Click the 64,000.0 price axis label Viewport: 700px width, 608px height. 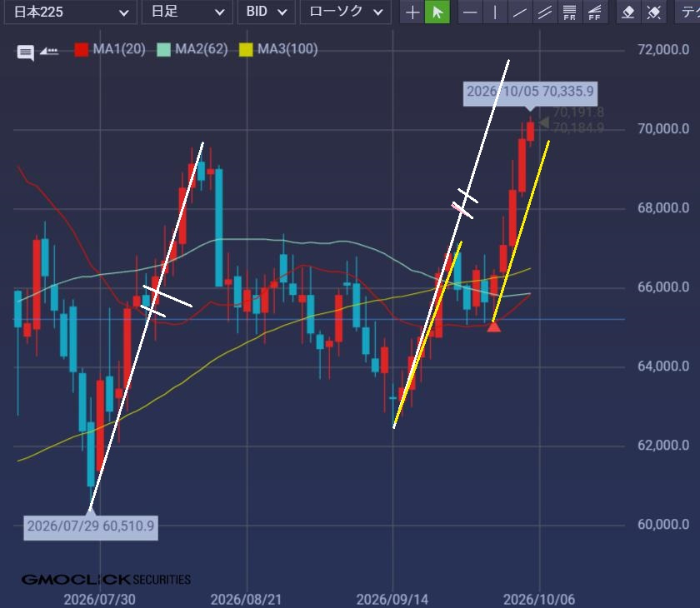(663, 366)
